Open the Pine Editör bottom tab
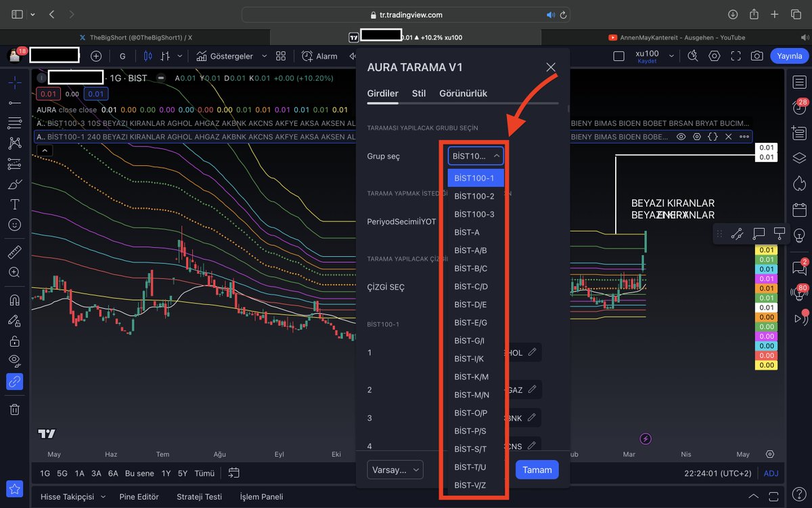812x508 pixels. pos(139,496)
